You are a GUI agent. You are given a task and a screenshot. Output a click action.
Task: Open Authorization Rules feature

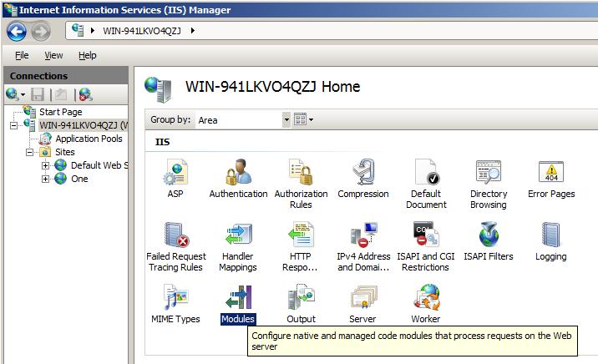tap(301, 184)
